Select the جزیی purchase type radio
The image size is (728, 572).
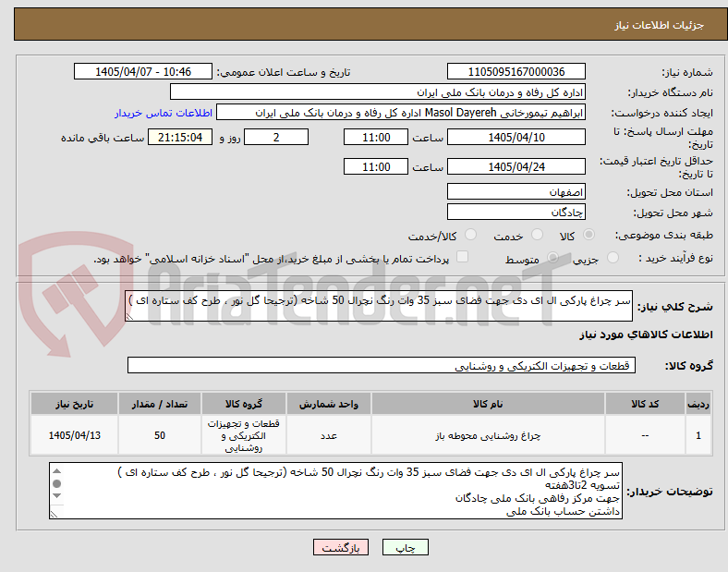tap(613, 258)
